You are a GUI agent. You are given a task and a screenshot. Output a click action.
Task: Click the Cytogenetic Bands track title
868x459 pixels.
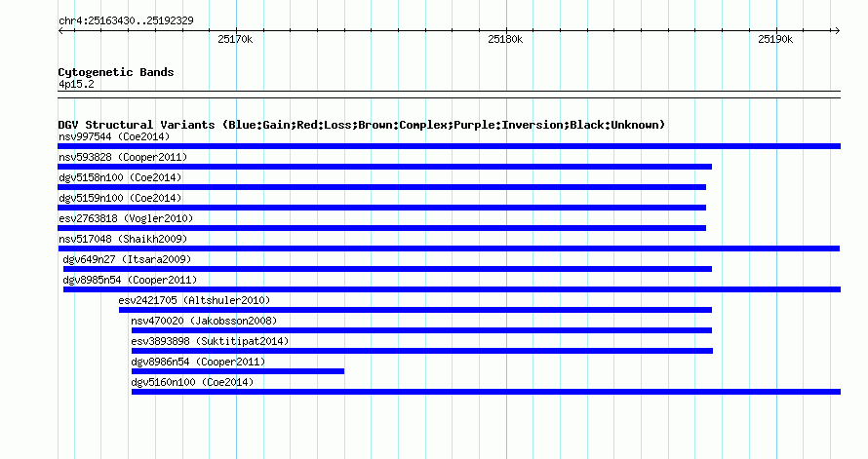click(116, 72)
